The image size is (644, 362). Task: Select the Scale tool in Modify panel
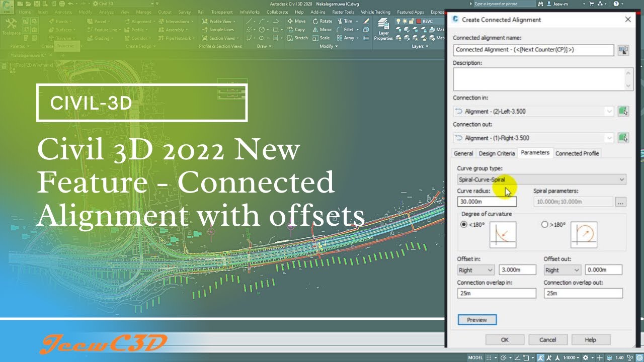point(321,38)
